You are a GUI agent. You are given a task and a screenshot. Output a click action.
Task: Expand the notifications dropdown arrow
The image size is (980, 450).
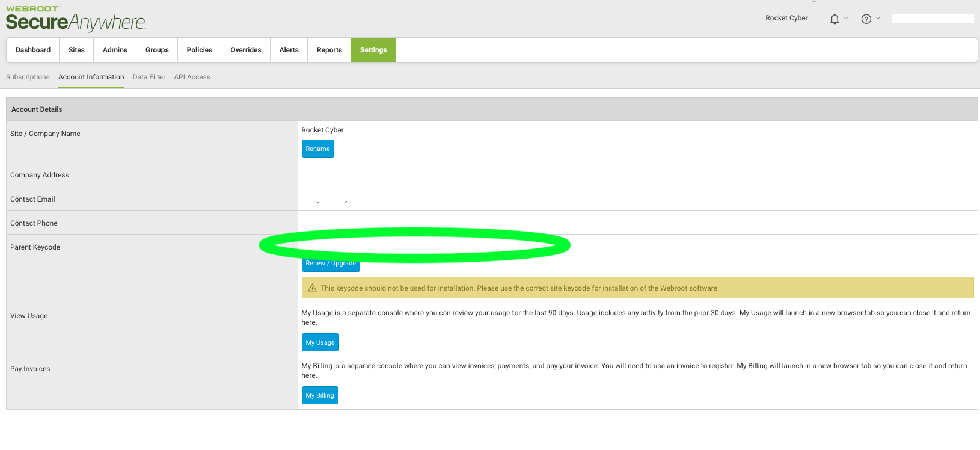[x=846, y=18]
